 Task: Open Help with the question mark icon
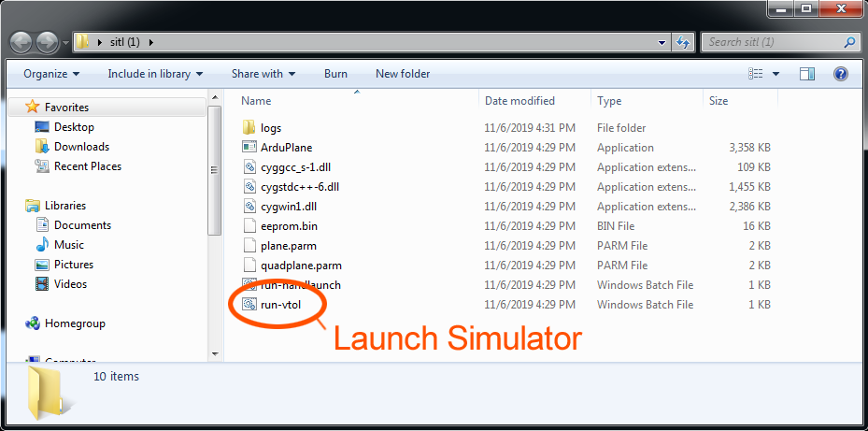coord(840,74)
